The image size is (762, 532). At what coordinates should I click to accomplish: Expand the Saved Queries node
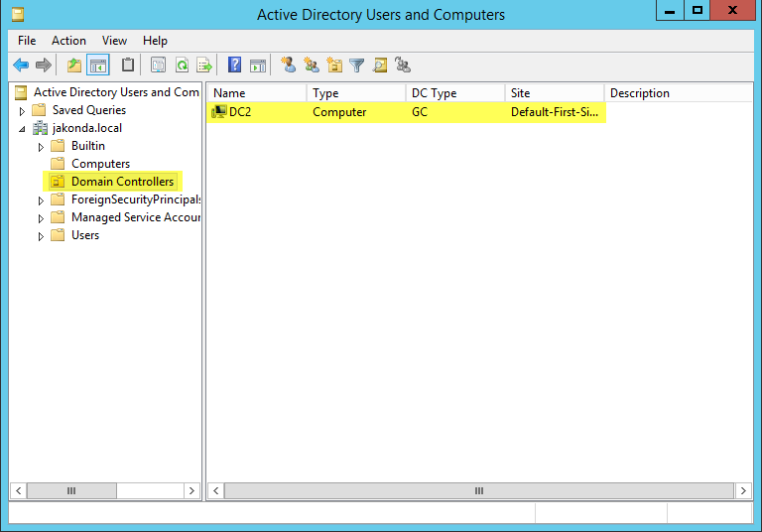[x=22, y=110]
